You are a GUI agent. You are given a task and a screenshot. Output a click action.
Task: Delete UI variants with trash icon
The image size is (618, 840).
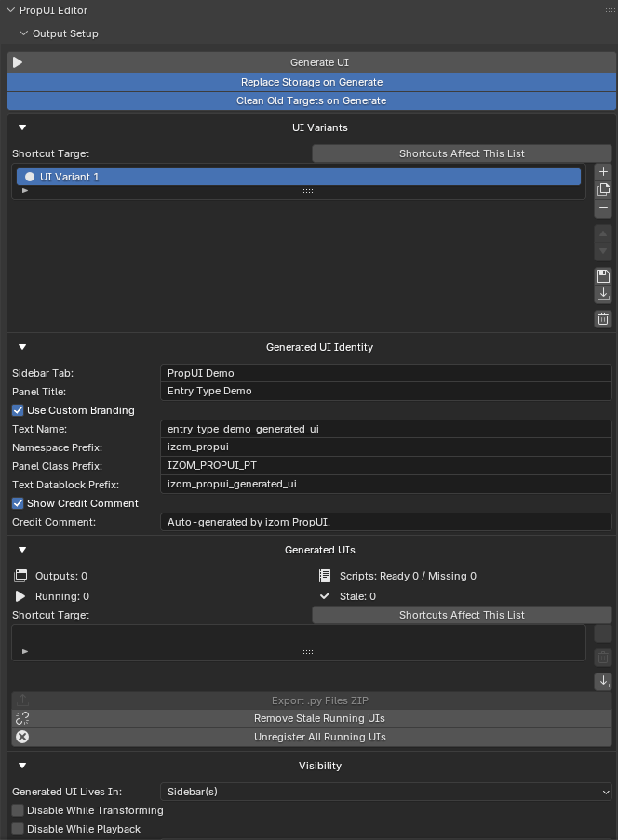point(603,319)
